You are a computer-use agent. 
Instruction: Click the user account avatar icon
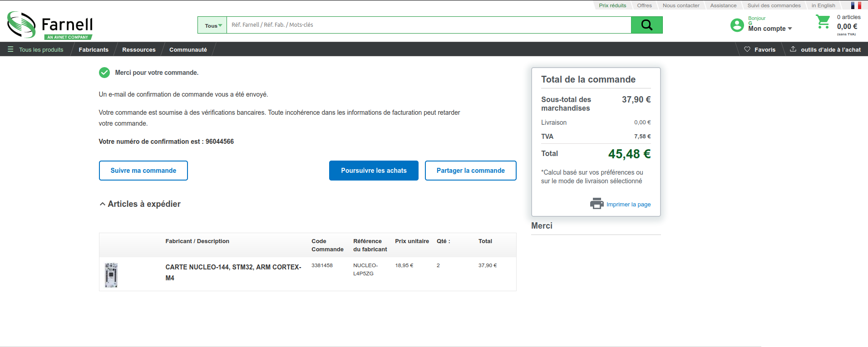tap(737, 25)
